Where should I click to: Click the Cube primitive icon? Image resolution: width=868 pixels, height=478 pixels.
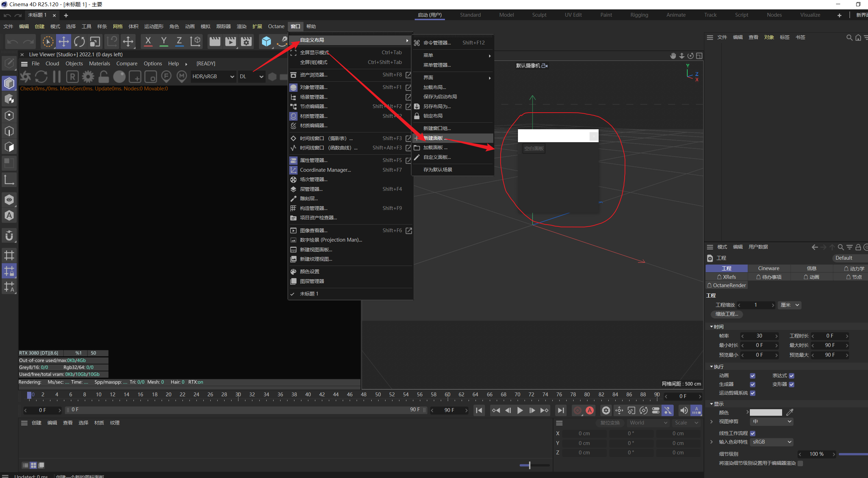click(x=266, y=42)
